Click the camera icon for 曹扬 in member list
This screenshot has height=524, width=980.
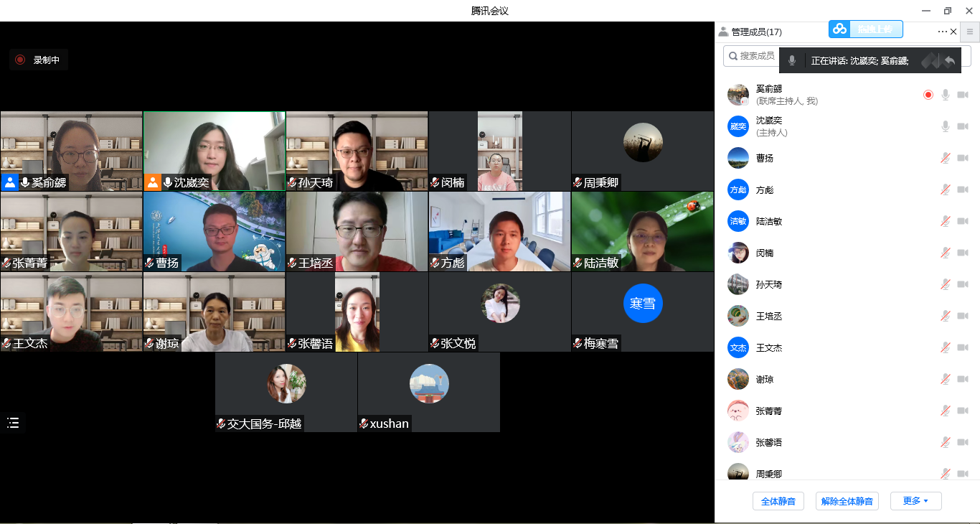point(962,158)
